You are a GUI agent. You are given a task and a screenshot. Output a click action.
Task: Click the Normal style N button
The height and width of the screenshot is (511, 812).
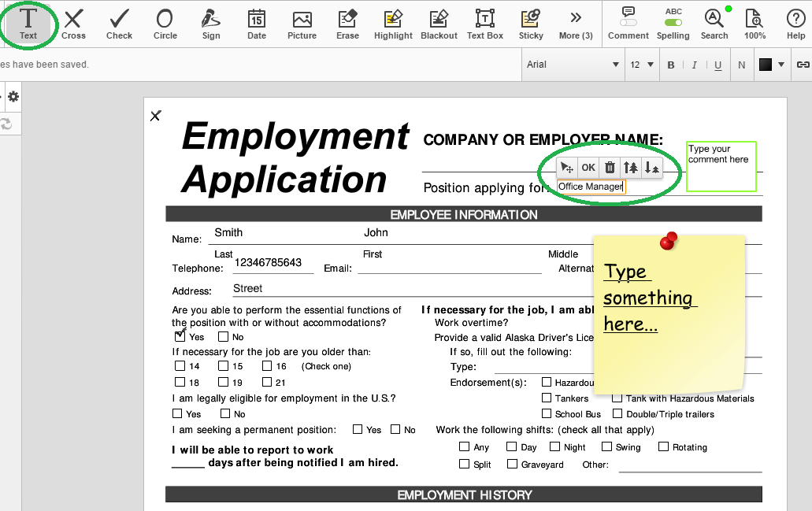coord(742,65)
